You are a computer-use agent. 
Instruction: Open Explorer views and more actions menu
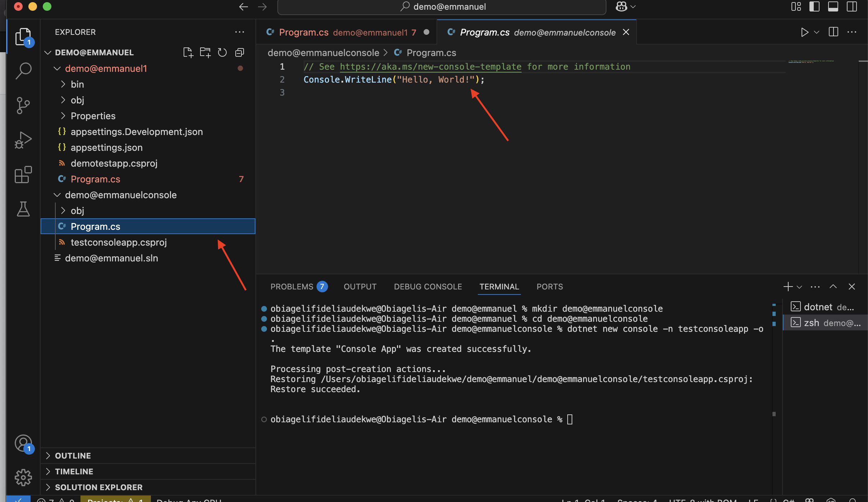pyautogui.click(x=240, y=32)
